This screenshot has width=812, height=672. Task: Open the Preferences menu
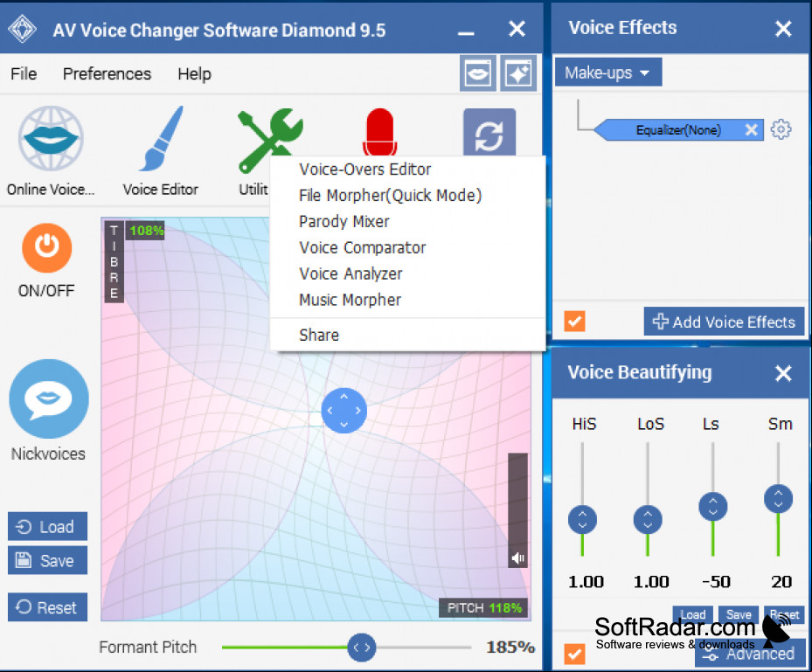(x=107, y=73)
